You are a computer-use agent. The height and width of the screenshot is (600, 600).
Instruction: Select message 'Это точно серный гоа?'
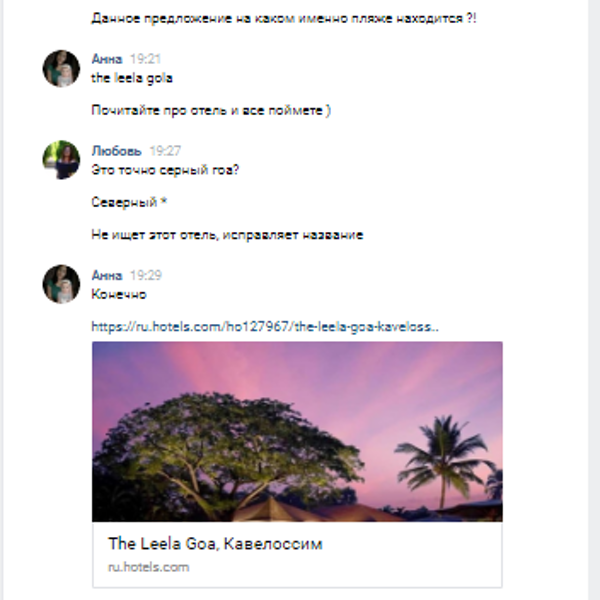click(165, 170)
